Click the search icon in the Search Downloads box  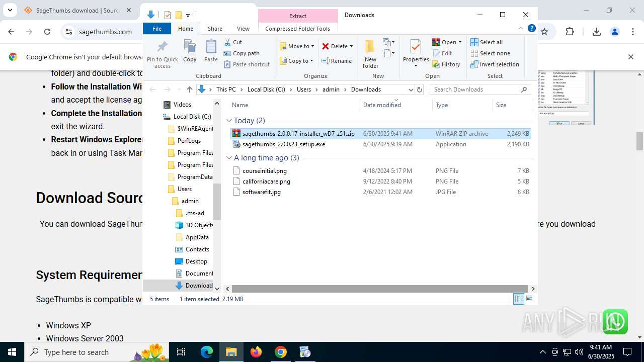[x=524, y=89]
